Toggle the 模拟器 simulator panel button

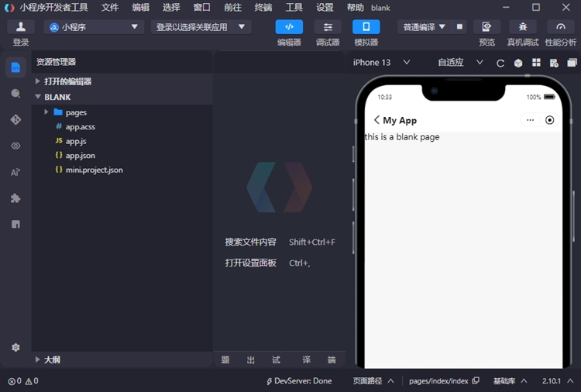coord(366,27)
